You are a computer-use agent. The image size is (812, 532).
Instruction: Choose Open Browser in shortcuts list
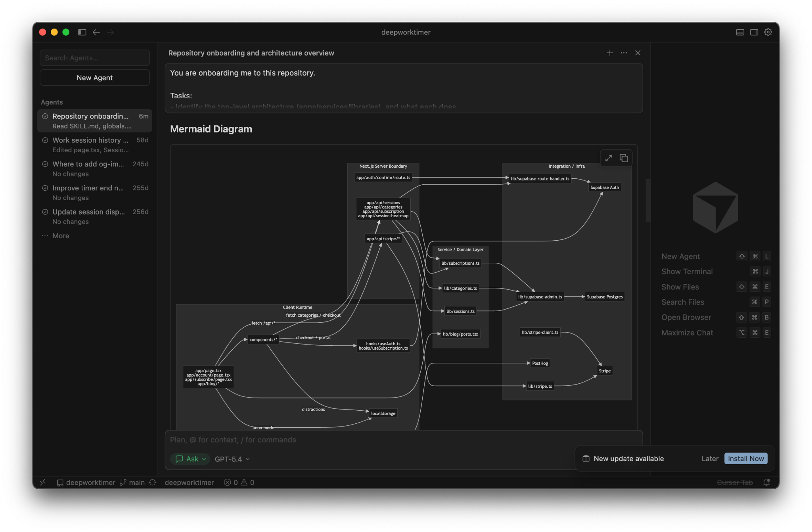click(x=716, y=318)
